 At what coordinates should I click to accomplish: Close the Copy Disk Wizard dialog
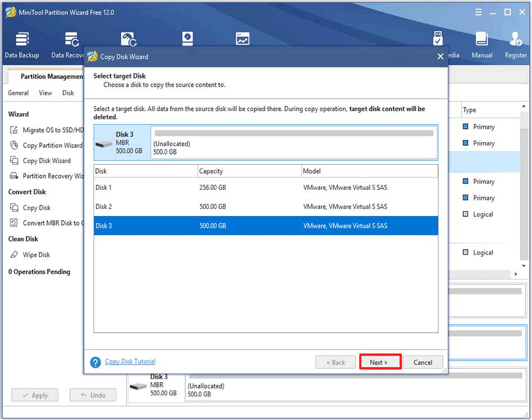[x=440, y=57]
